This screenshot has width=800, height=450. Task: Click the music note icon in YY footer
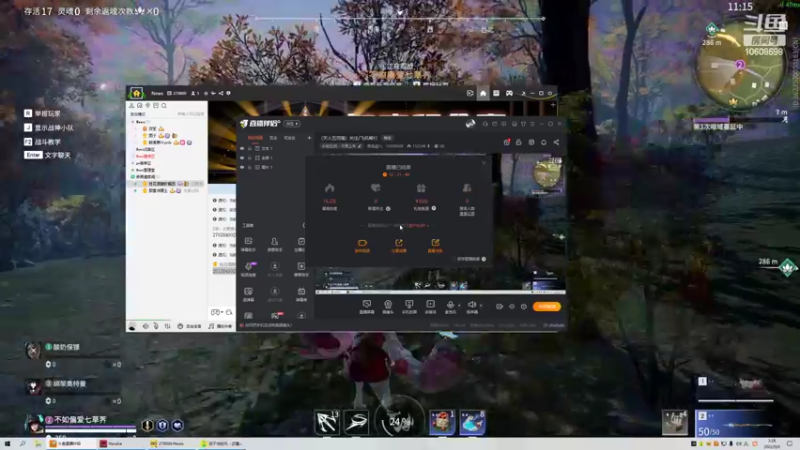pyautogui.click(x=211, y=326)
